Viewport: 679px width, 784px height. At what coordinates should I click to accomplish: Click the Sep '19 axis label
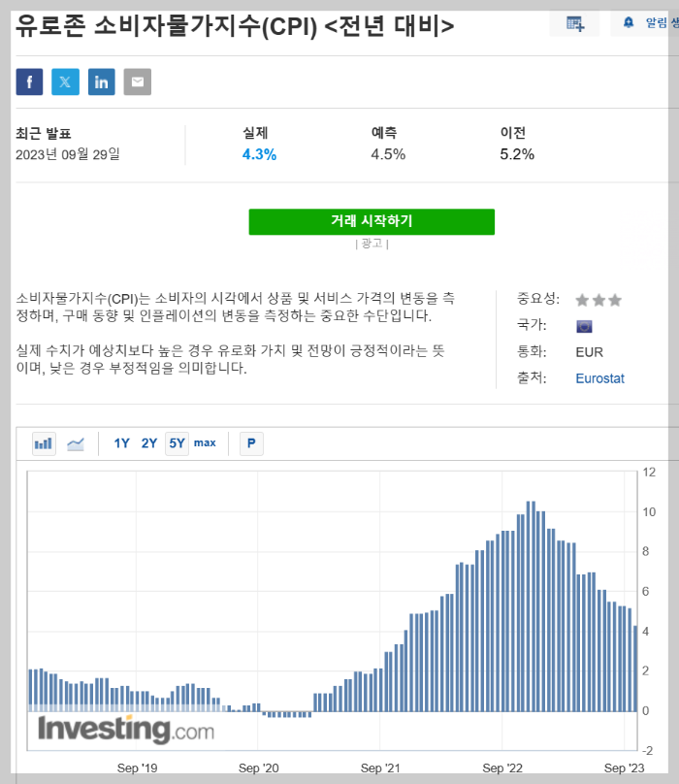(x=137, y=768)
